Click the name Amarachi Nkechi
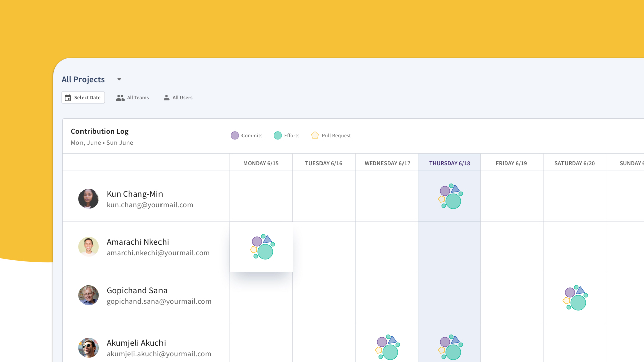This screenshot has width=644, height=362. [x=138, y=242]
